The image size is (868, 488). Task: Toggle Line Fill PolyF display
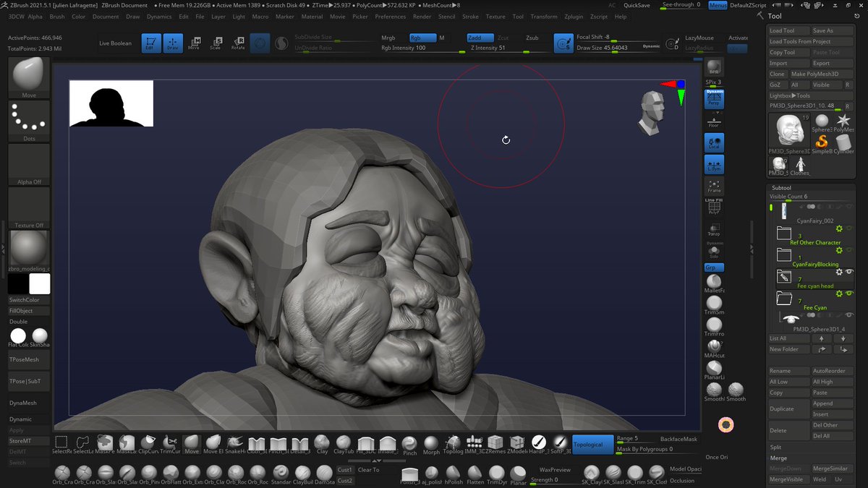pyautogui.click(x=714, y=207)
